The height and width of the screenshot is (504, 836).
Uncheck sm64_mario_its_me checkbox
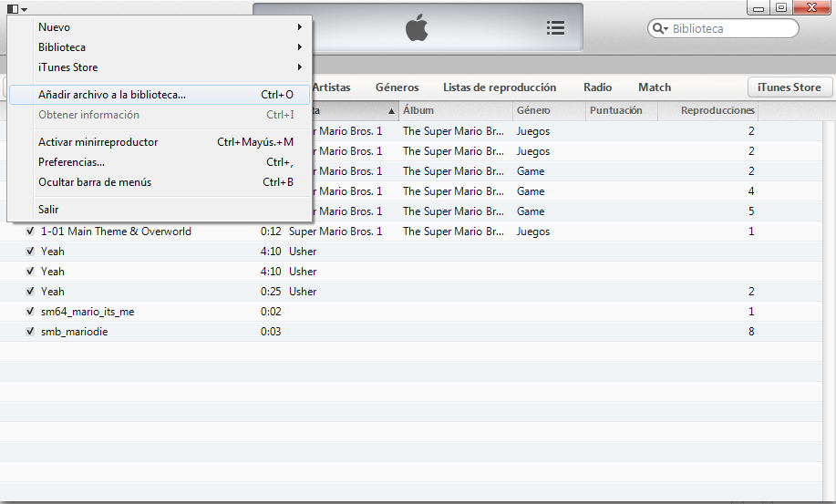click(x=30, y=312)
